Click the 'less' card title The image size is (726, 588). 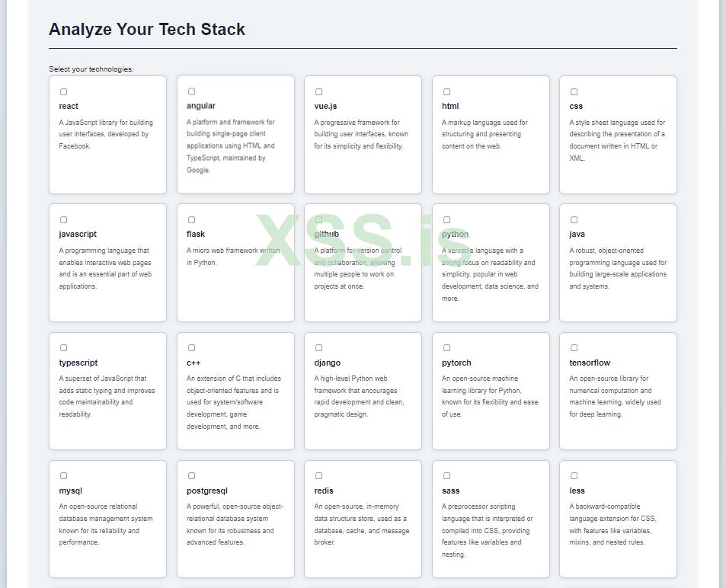point(577,491)
